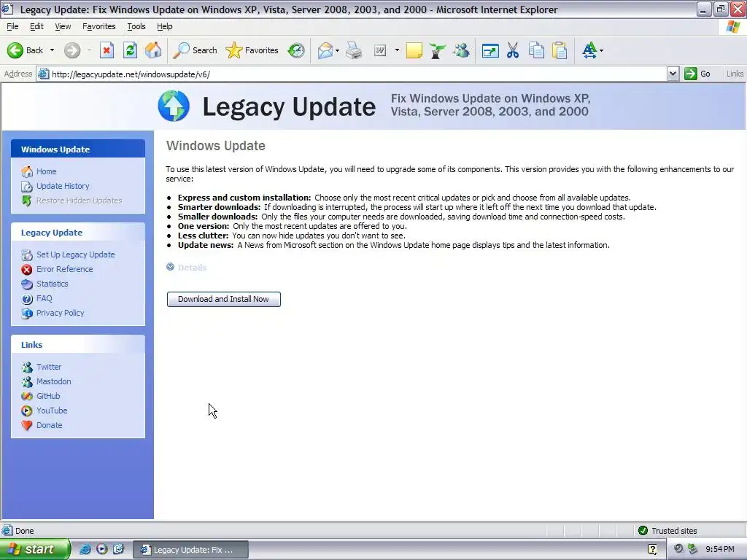Screen dimensions: 747x560
Task: Open Set Up Legacy Update link
Action: [x=76, y=254]
